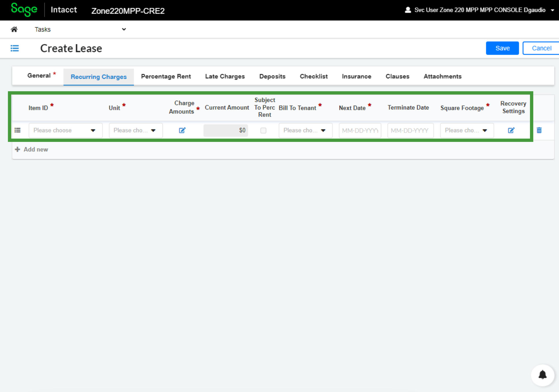Switch to the General tab

41,76
